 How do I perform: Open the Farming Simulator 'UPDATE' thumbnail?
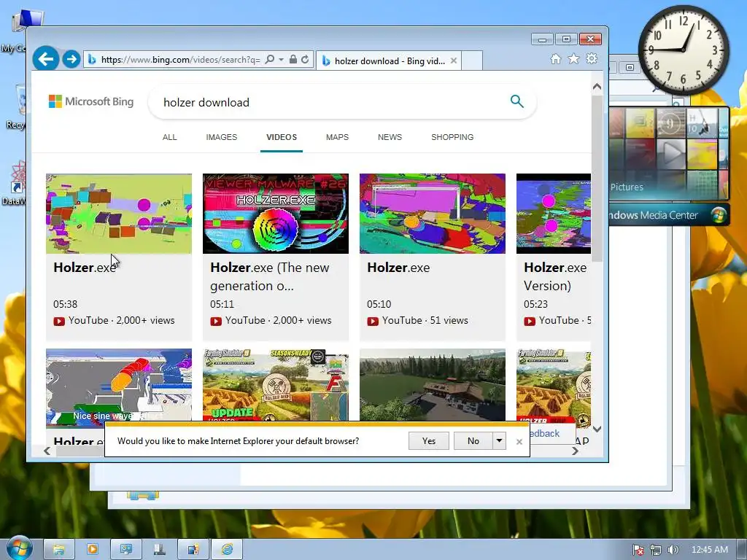coord(275,385)
